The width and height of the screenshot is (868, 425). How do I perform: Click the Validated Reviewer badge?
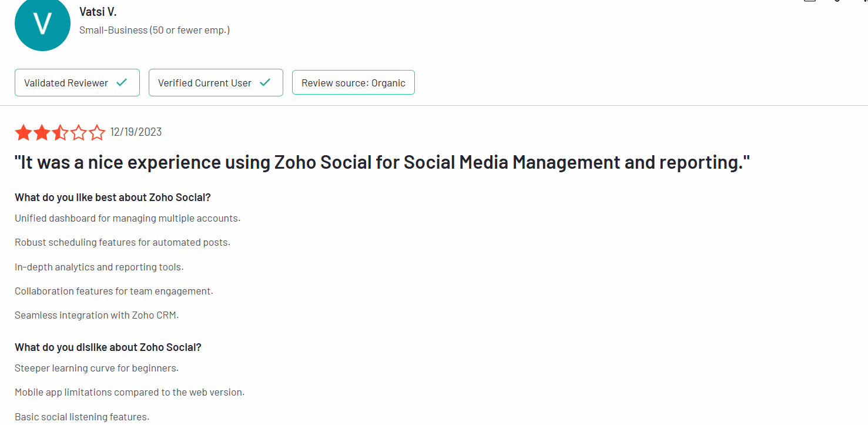pyautogui.click(x=77, y=83)
